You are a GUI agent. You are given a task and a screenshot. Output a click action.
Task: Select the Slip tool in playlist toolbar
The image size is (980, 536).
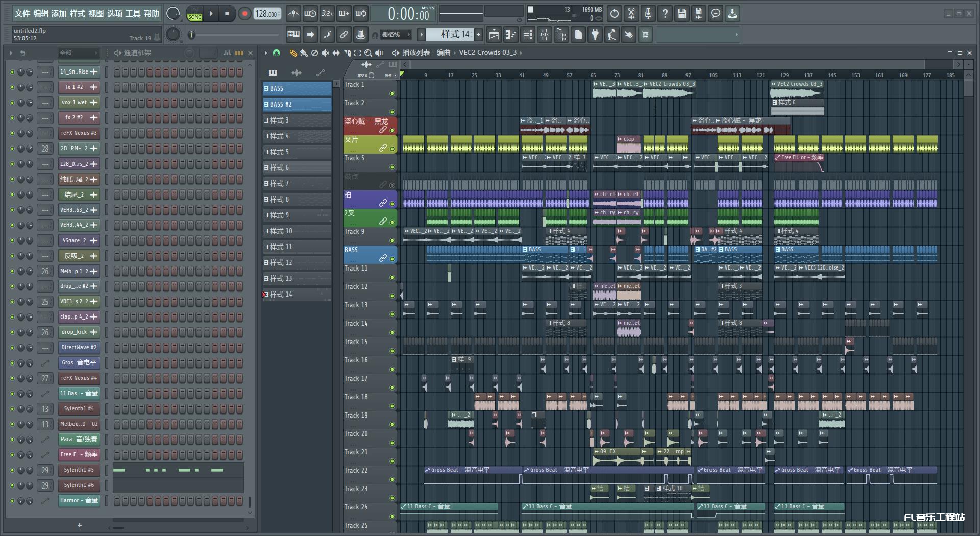click(336, 53)
